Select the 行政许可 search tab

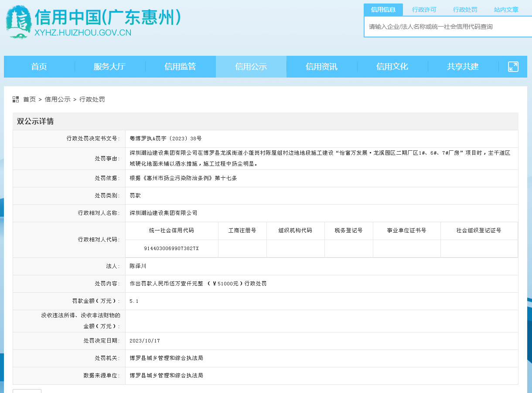(x=424, y=10)
